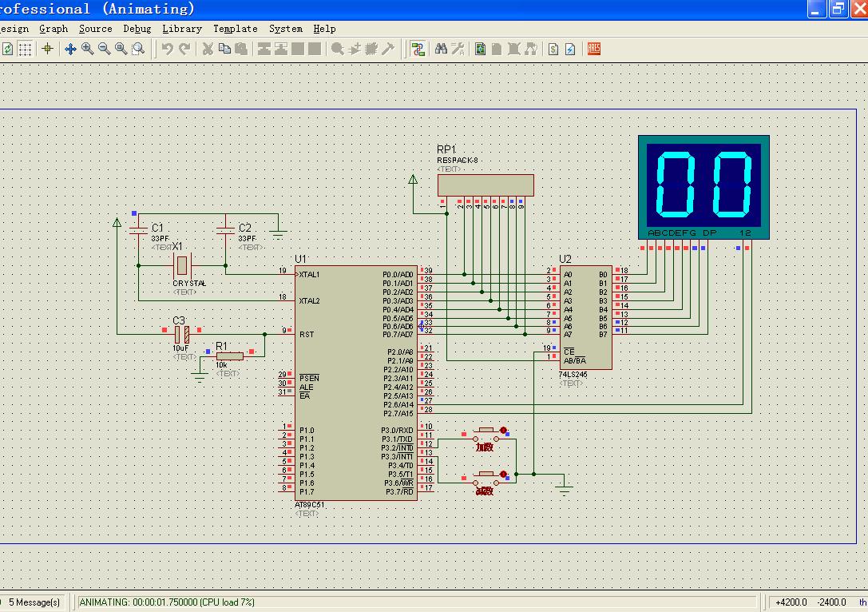Viewport: 868px width, 612px height.
Task: Click the Cut scissors icon
Action: click(x=208, y=49)
